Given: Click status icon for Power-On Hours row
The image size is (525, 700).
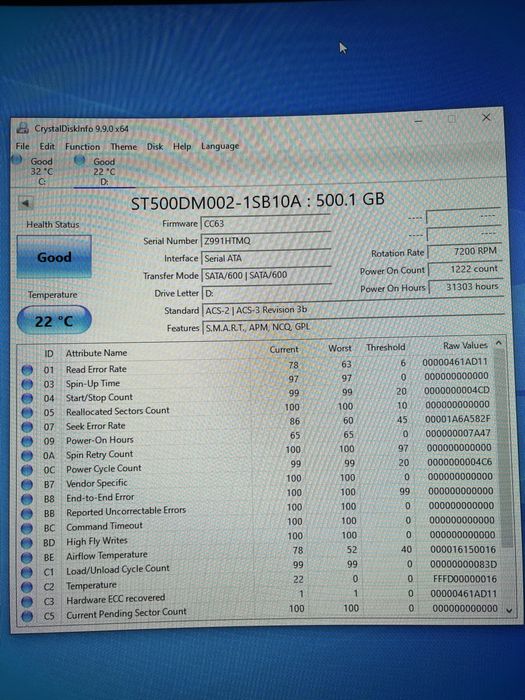Looking at the screenshot, I should [x=27, y=441].
